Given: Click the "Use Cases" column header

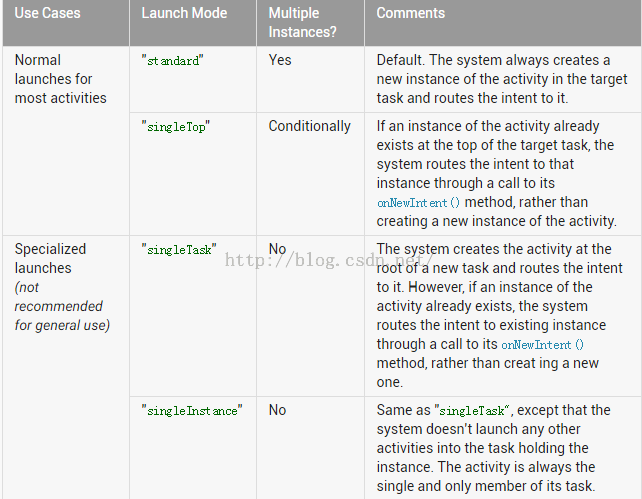Looking at the screenshot, I should tap(47, 14).
